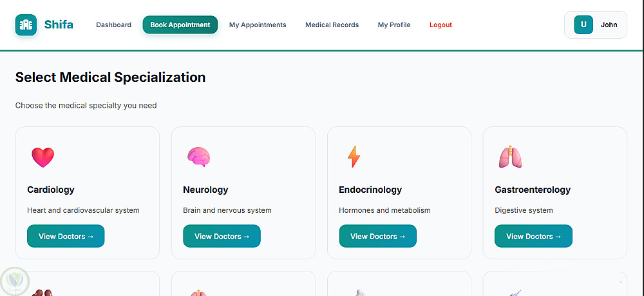This screenshot has width=644, height=296.
Task: Click the lightning bolt Endocrinology icon
Action: 354,157
